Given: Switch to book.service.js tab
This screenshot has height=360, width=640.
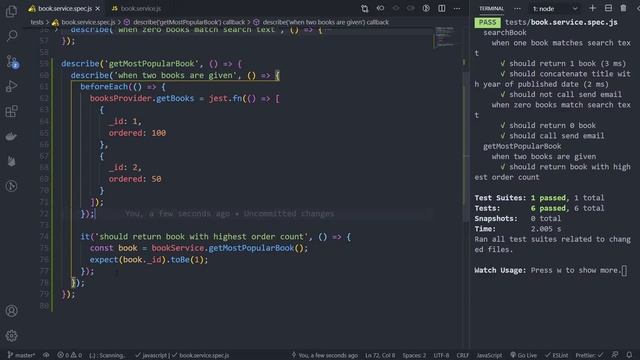Looking at the screenshot, I should pyautogui.click(x=137, y=9).
